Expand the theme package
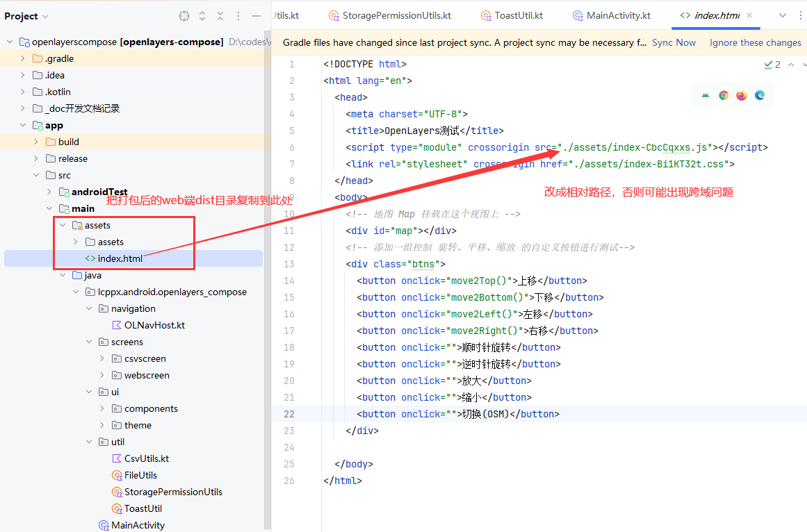 pos(102,425)
